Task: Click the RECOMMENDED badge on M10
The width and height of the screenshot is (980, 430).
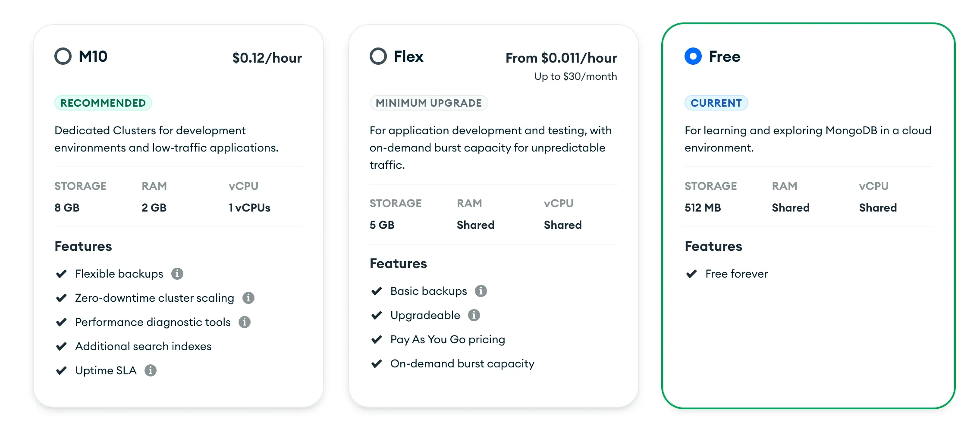Action: (103, 103)
